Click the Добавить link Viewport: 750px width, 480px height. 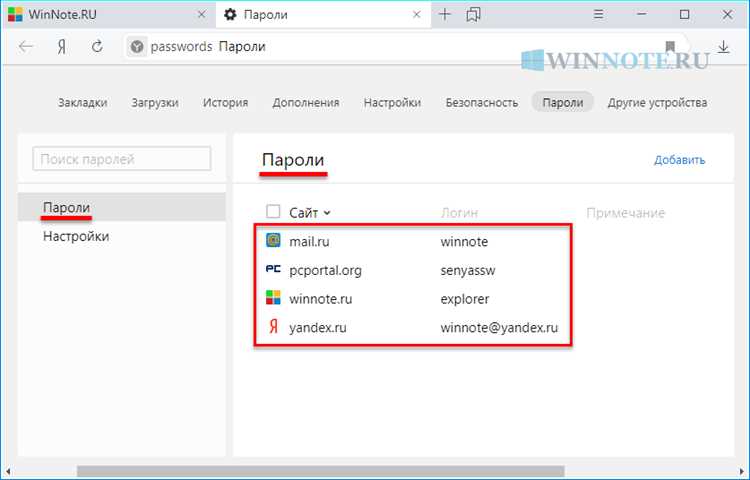click(x=679, y=160)
